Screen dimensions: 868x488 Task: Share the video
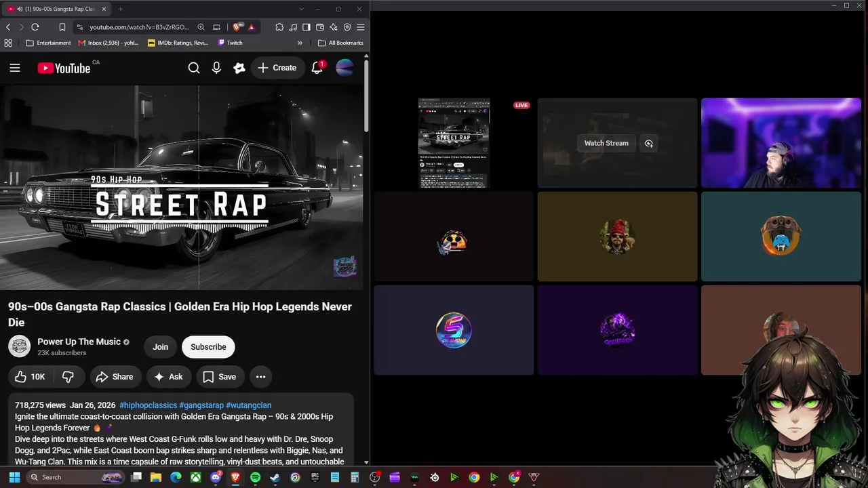(114, 377)
